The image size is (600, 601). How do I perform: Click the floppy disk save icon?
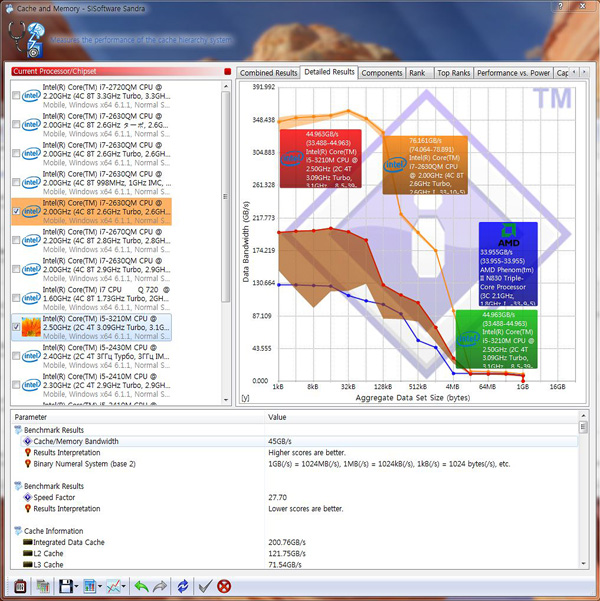(66, 586)
